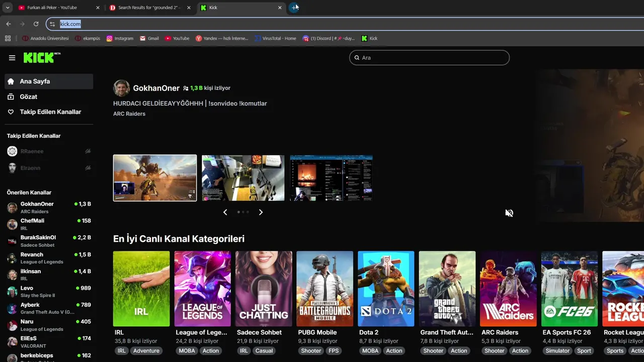This screenshot has width=644, height=362.
Task: Open recommended channel Levo
Action: coord(49,292)
